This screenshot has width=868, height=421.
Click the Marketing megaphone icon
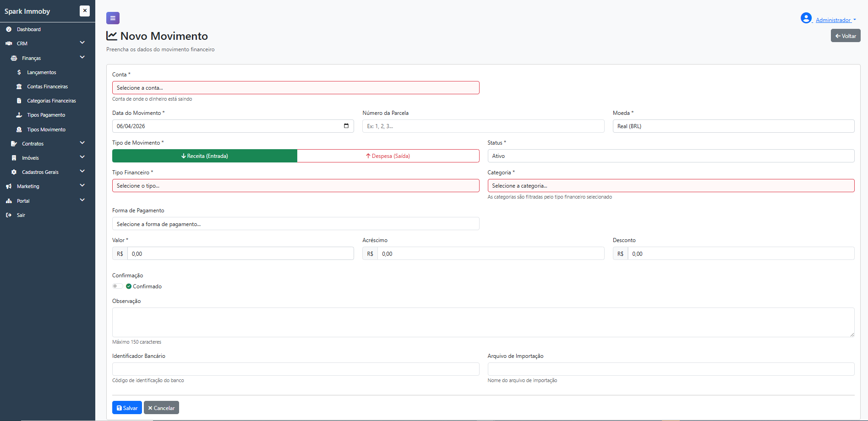click(x=9, y=186)
